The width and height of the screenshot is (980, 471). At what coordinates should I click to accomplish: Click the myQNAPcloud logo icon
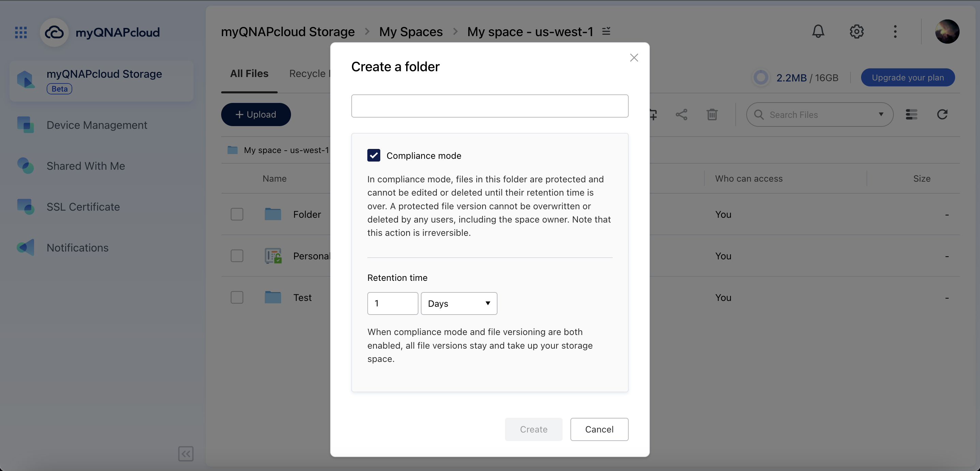(54, 32)
